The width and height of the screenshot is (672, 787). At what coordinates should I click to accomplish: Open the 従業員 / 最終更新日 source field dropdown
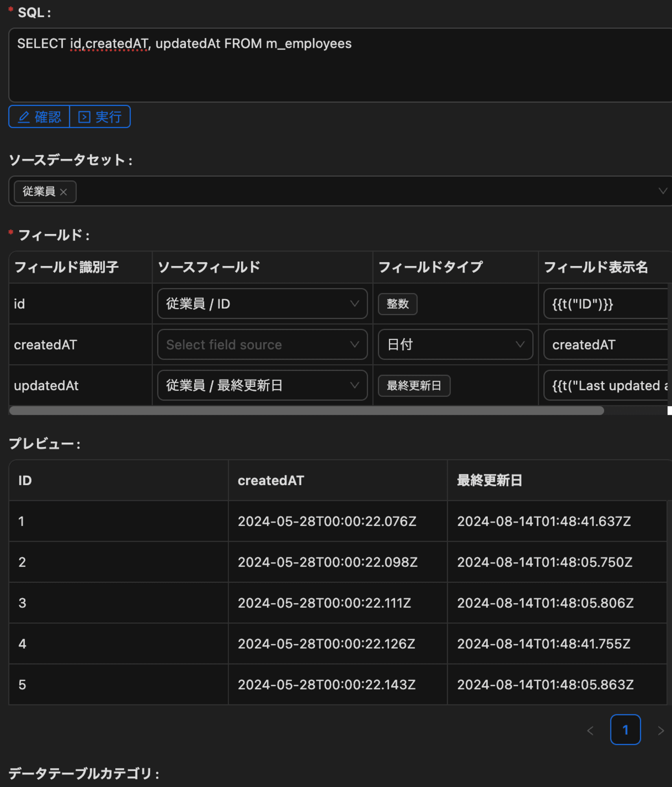click(x=262, y=386)
